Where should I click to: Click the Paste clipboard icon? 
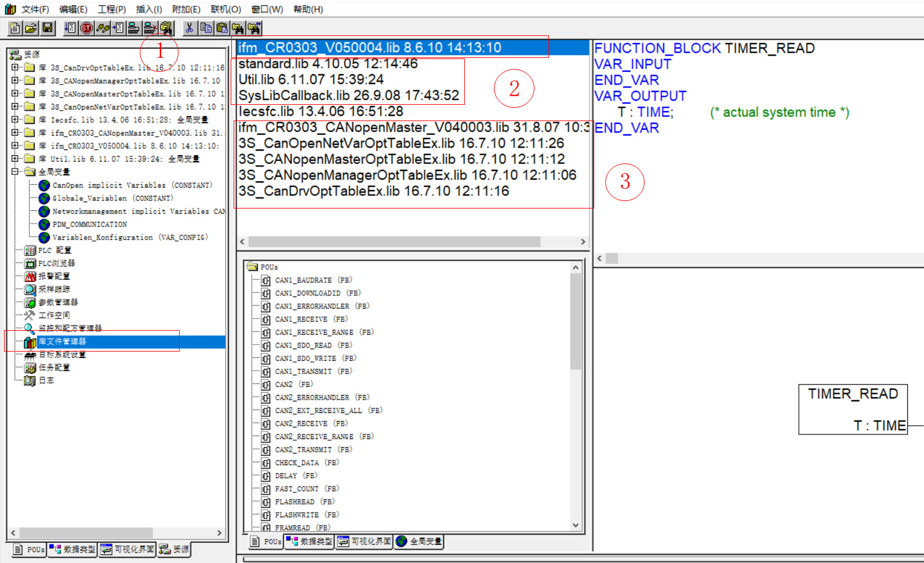click(222, 28)
